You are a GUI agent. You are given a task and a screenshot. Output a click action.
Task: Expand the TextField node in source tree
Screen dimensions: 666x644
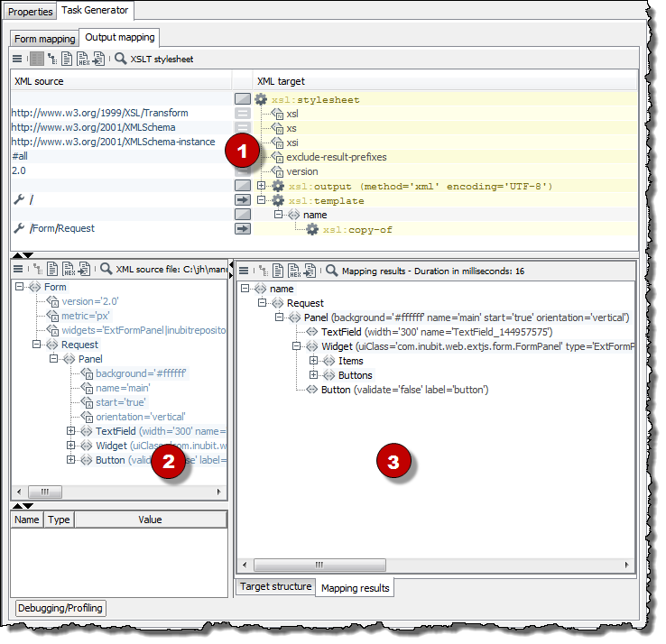click(71, 431)
